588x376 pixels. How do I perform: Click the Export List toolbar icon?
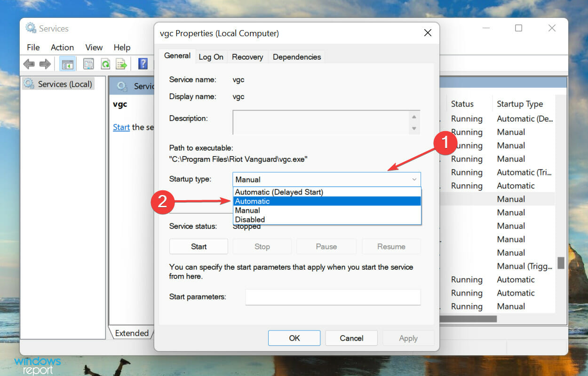[121, 64]
